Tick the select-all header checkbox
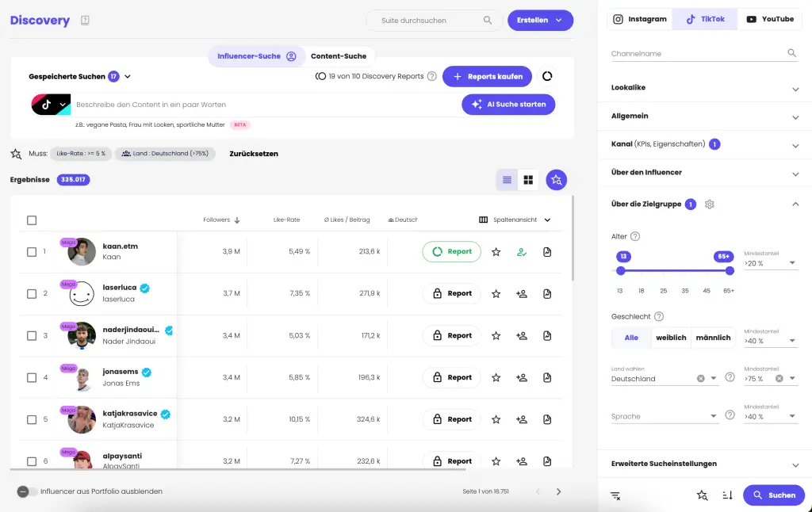Screen dimensions: 812x512 coord(32,220)
